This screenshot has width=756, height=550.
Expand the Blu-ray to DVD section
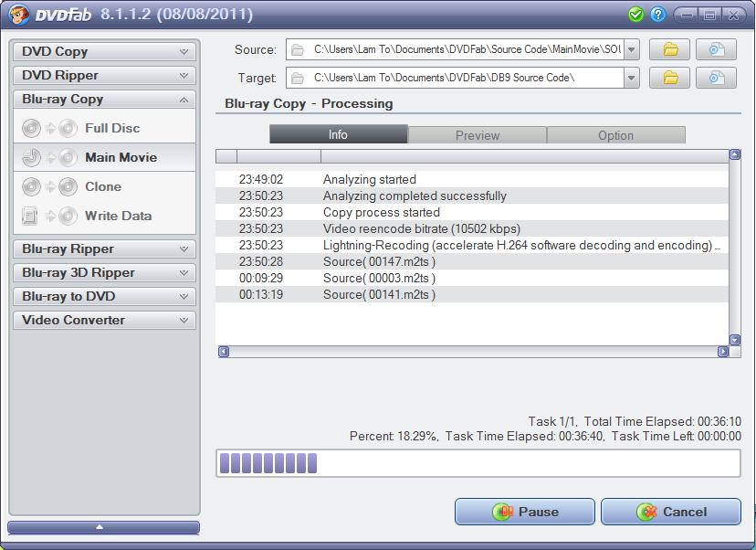pos(104,296)
